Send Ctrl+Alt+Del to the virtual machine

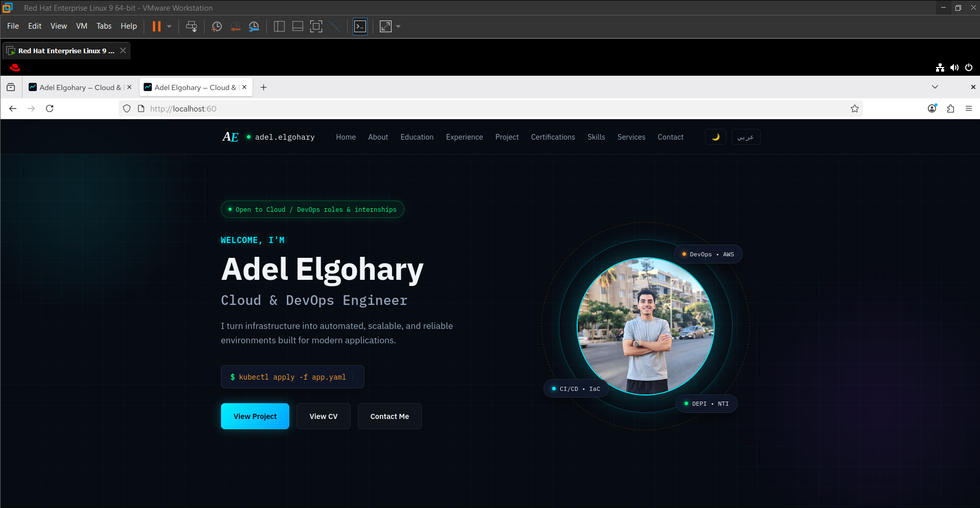pyautogui.click(x=192, y=27)
